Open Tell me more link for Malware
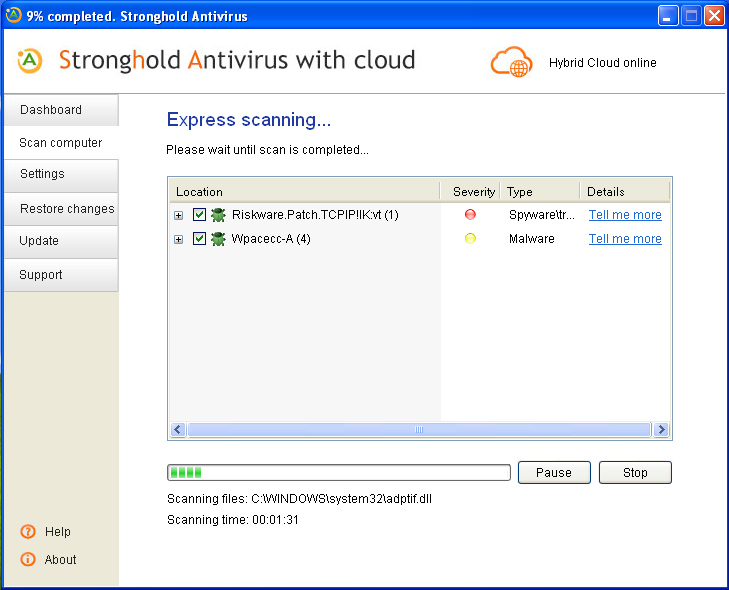This screenshot has width=729, height=590. coord(625,239)
